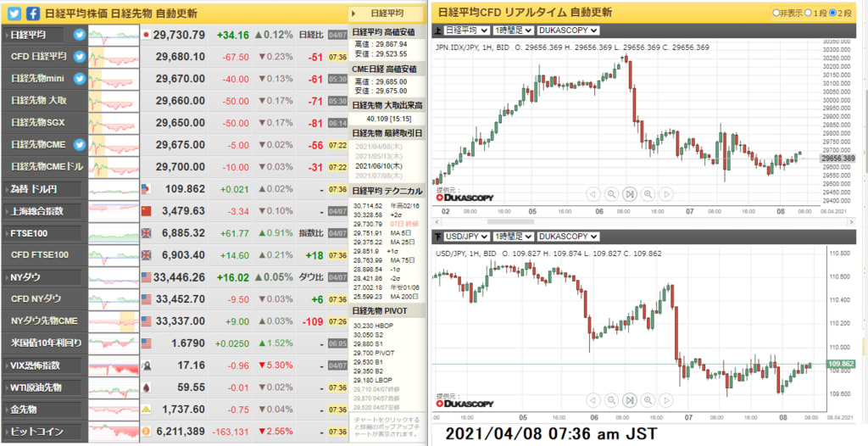The width and height of the screenshot is (868, 446).
Task: Click the oil drop icon in WTI原油先物 row
Action: [146, 387]
